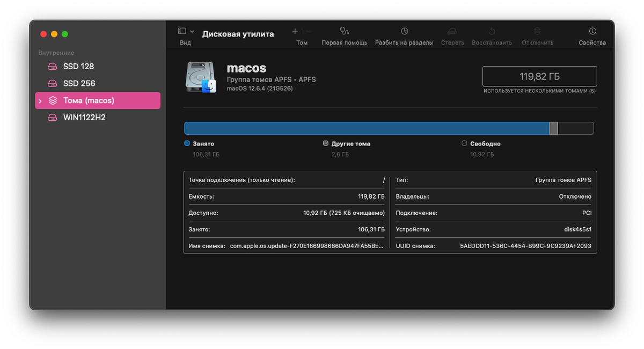This screenshot has height=349, width=644.
Task: Click the macos hard drive Finder image
Action: pos(200,77)
